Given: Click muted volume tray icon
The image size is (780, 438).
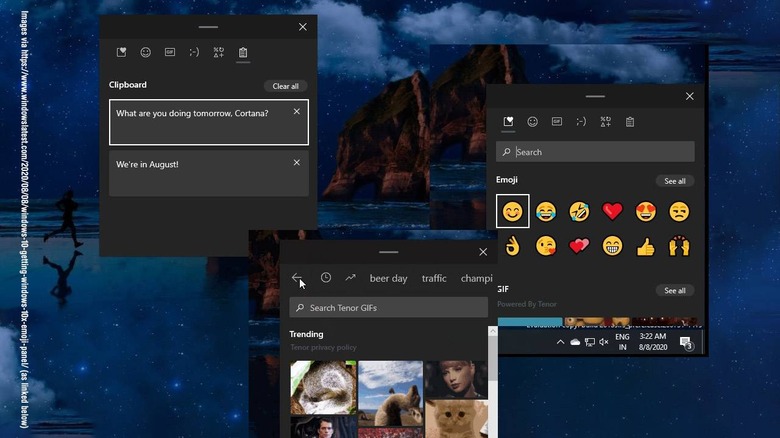Looking at the screenshot, I should tap(604, 342).
